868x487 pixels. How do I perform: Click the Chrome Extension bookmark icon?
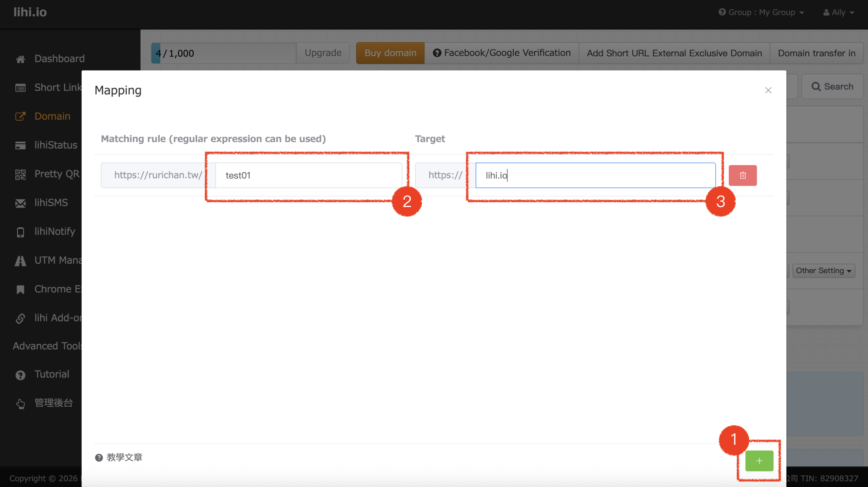coord(20,289)
